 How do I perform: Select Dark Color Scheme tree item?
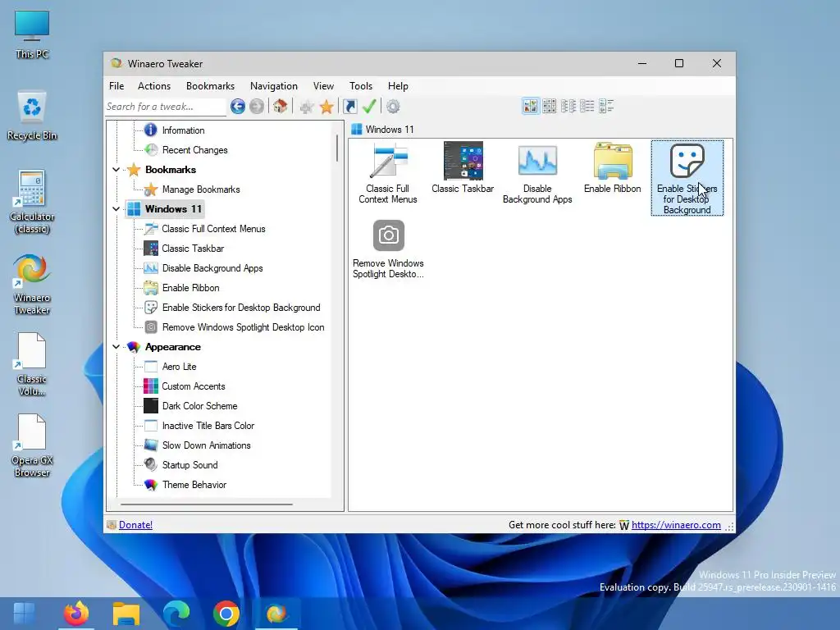pyautogui.click(x=200, y=406)
